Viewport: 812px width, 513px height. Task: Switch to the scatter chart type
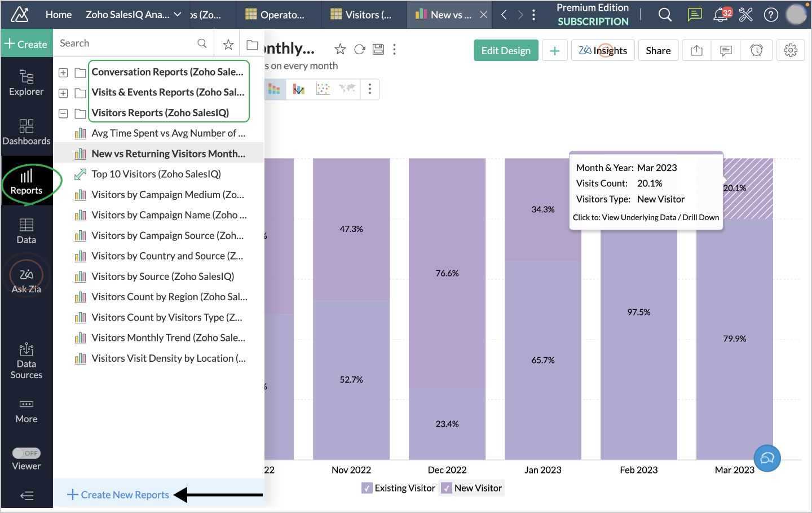pyautogui.click(x=323, y=89)
